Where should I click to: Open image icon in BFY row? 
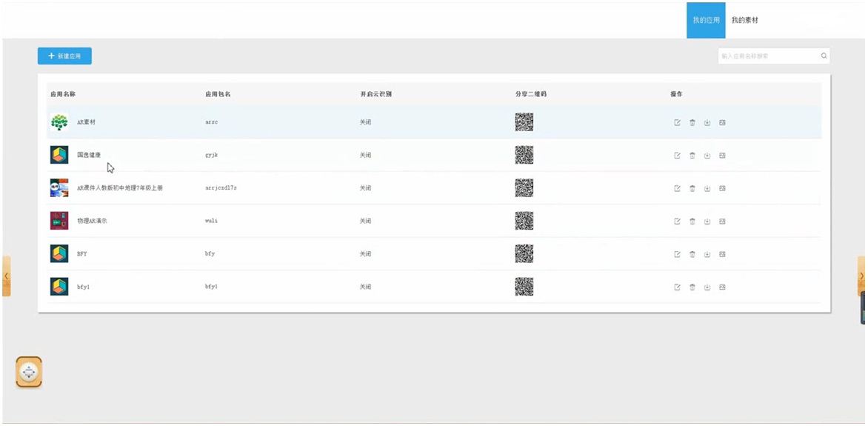tap(722, 254)
